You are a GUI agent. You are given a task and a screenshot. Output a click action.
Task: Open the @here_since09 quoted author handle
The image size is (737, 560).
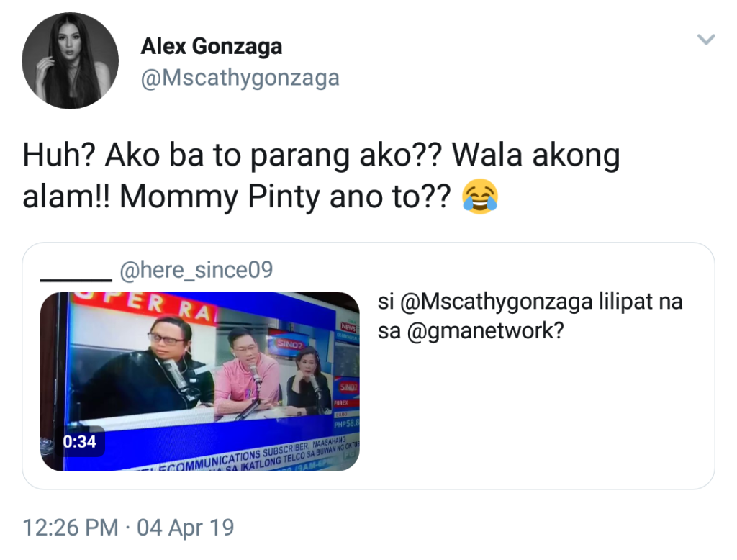(x=196, y=270)
